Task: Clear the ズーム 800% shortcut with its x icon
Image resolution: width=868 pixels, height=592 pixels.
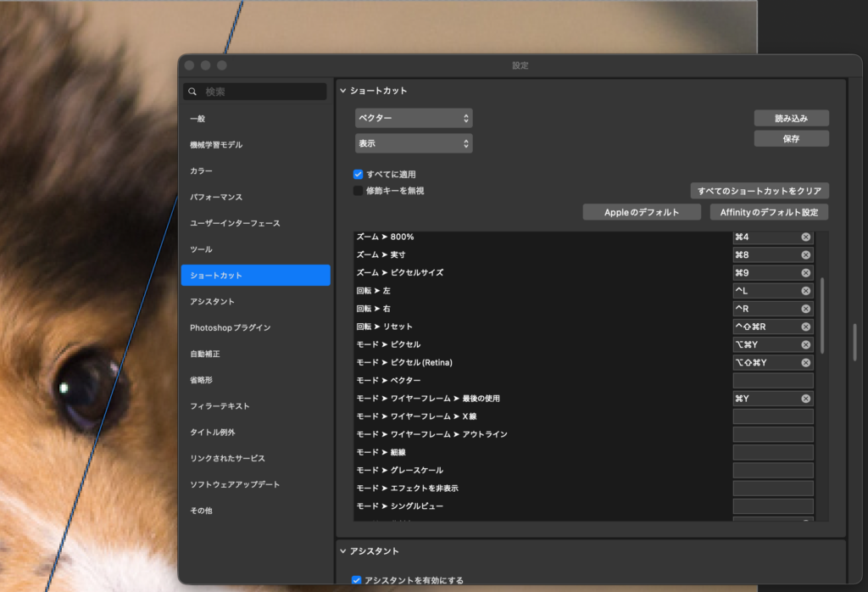Action: (x=805, y=237)
